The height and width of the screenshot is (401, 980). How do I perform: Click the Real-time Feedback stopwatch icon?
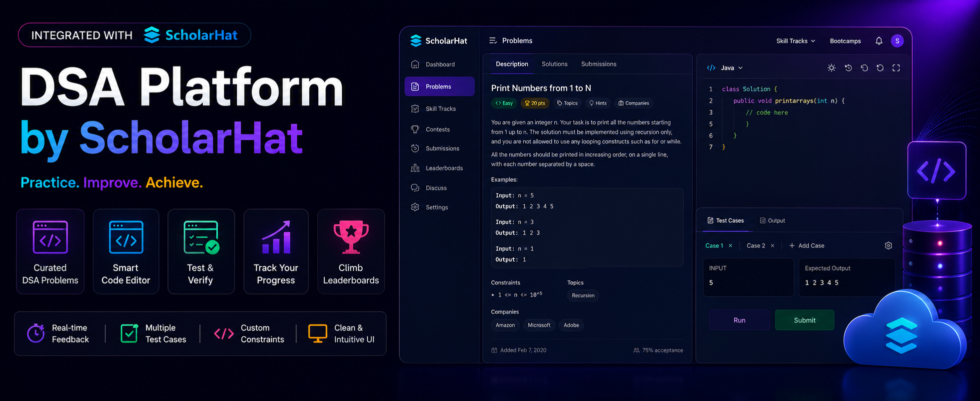(x=35, y=333)
